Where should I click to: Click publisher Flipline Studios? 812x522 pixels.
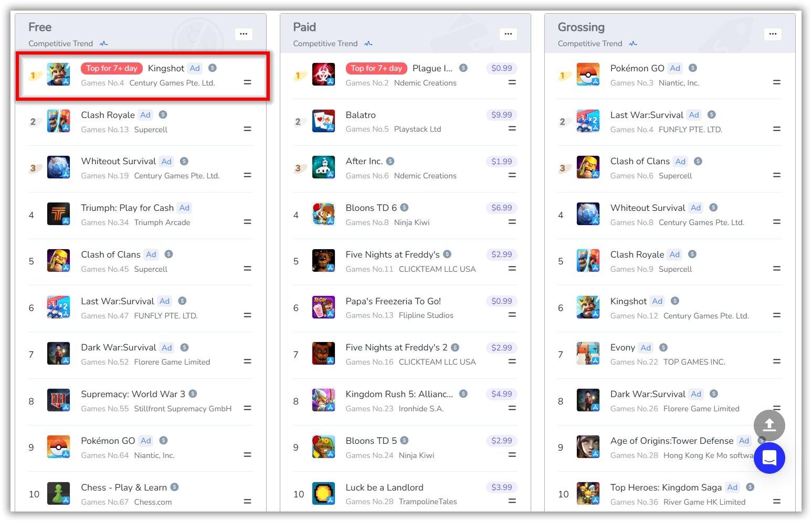426,315
